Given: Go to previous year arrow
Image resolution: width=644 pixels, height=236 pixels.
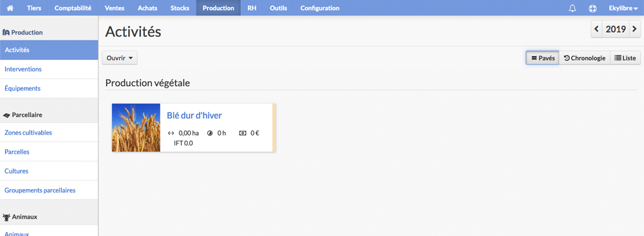Looking at the screenshot, I should click(596, 29).
